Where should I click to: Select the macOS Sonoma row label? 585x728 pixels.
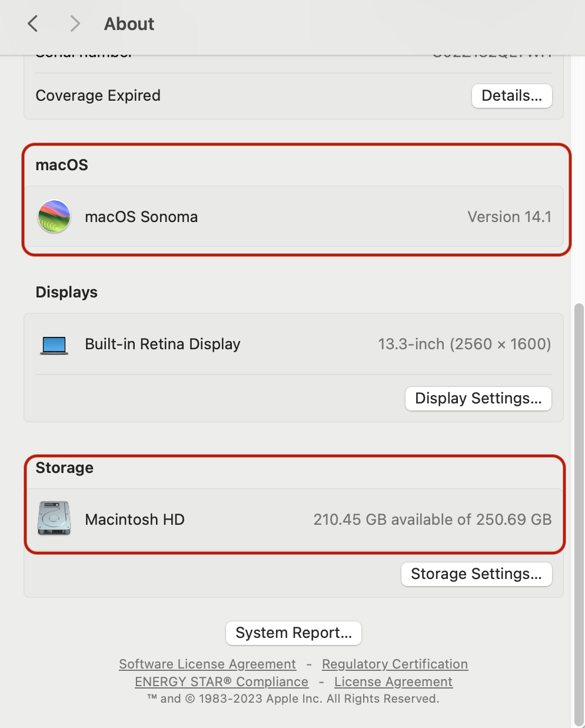click(141, 217)
